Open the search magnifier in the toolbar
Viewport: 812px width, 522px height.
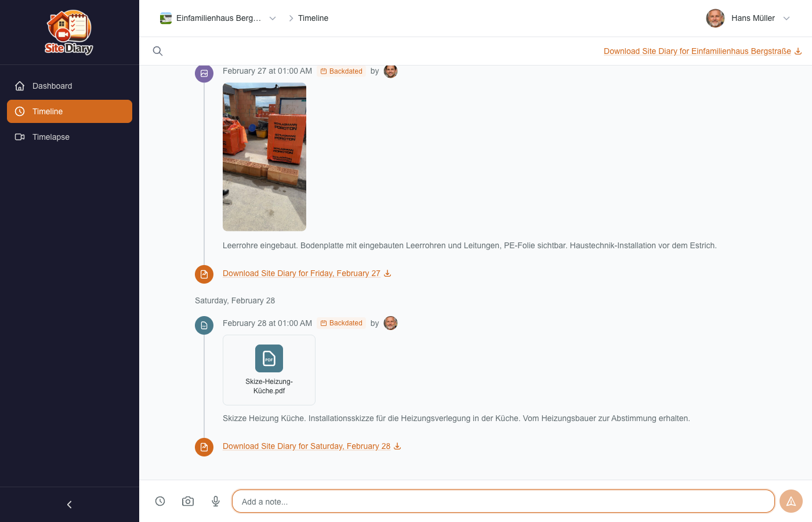click(x=157, y=51)
